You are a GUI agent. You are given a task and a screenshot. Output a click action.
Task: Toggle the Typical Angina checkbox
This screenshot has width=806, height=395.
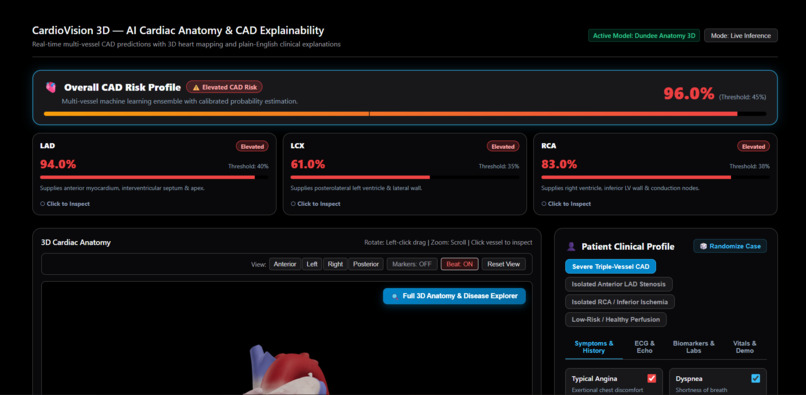coord(652,379)
